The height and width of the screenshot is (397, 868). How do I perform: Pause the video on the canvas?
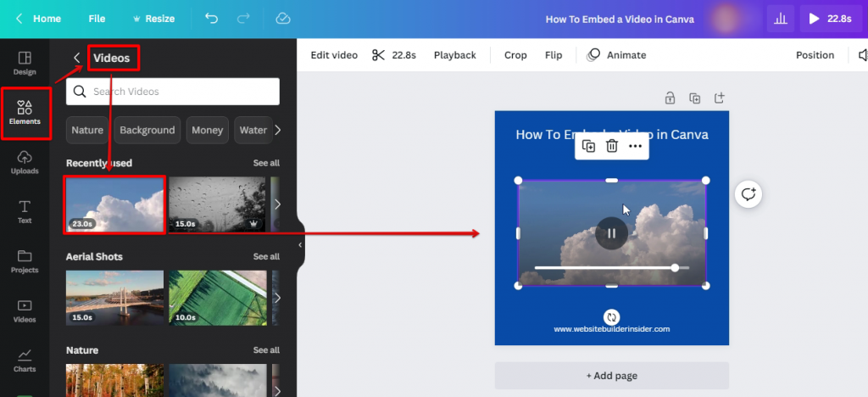point(611,233)
